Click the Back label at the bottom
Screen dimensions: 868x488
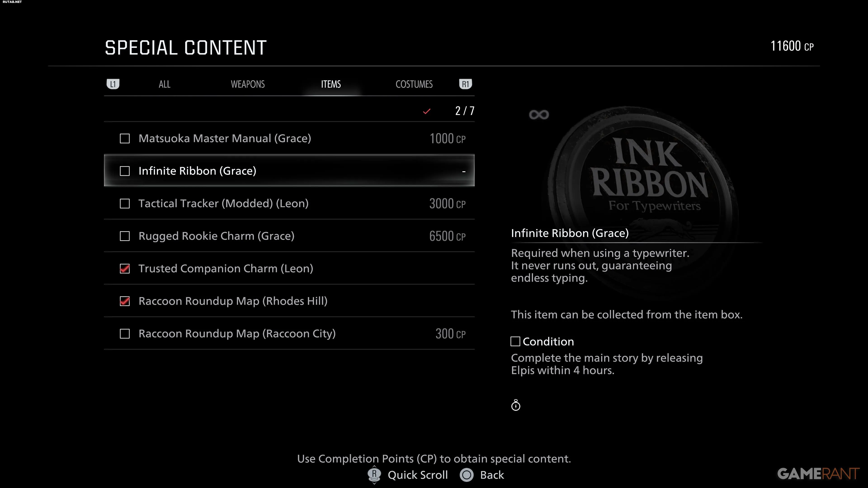tap(492, 475)
